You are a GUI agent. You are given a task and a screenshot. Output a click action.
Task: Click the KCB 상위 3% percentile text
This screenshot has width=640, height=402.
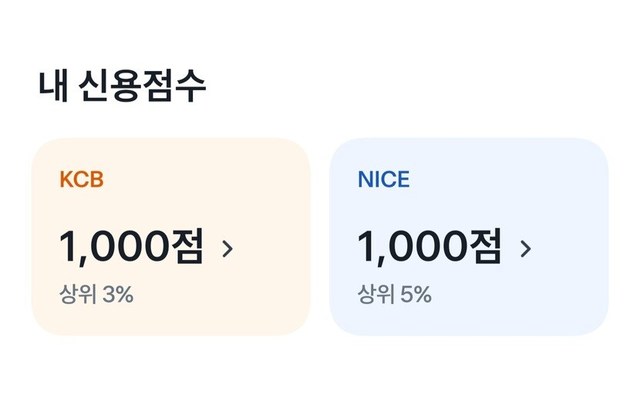(x=96, y=294)
